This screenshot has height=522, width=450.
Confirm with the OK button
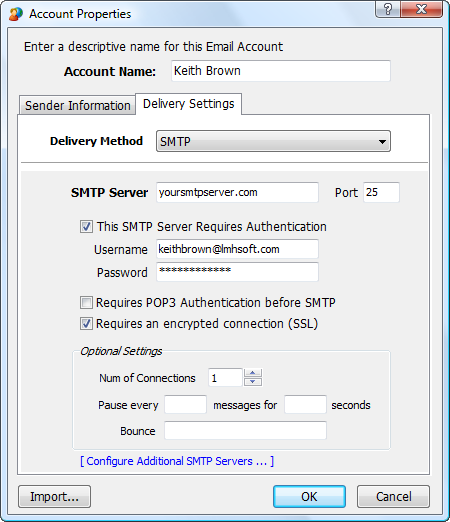309,497
